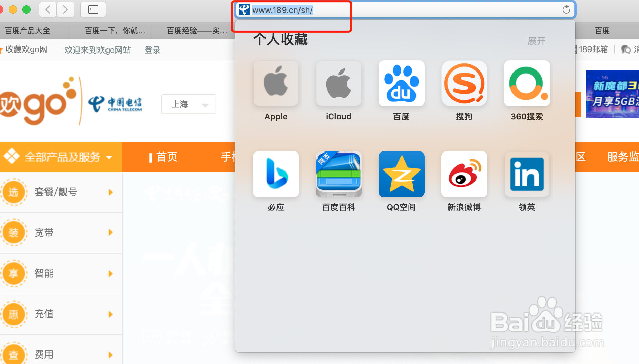Expand the 套餐/靓号 submenu arrow

(x=110, y=192)
